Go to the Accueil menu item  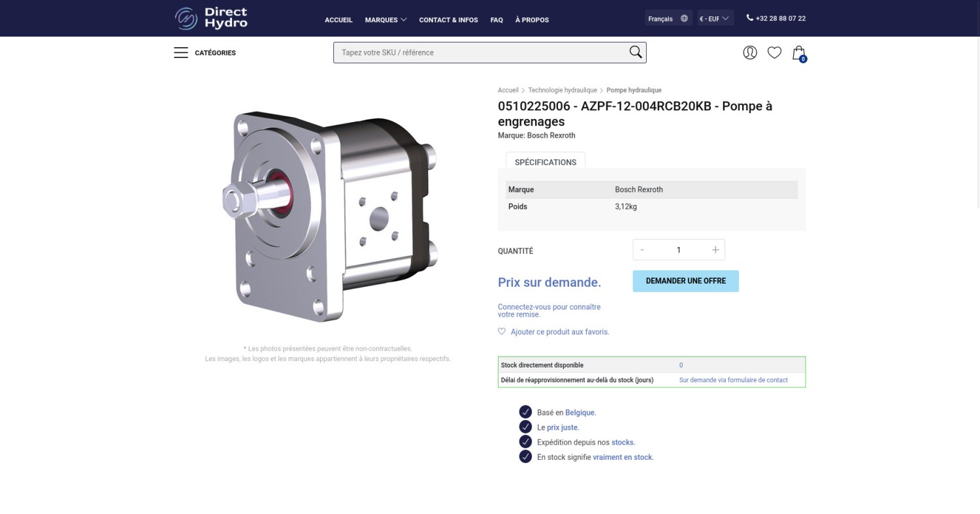point(338,20)
